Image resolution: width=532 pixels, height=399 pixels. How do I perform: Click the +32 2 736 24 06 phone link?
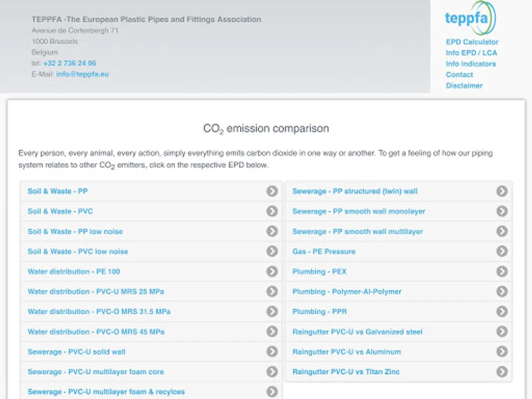point(70,63)
